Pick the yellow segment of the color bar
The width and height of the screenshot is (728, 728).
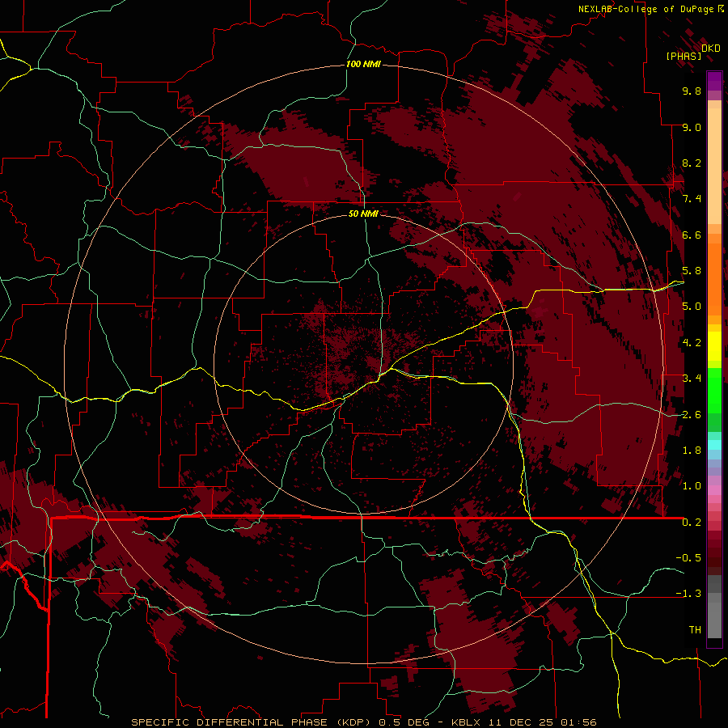714,346
